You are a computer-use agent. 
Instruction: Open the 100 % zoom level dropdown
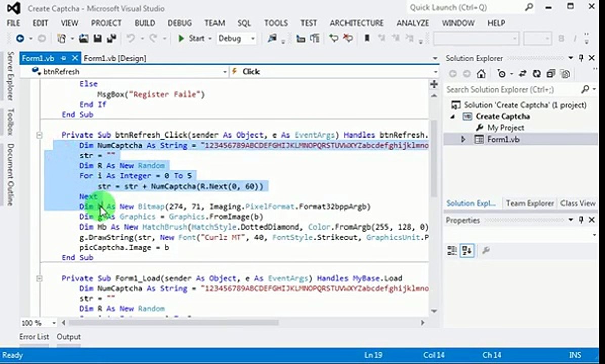[x=54, y=323]
